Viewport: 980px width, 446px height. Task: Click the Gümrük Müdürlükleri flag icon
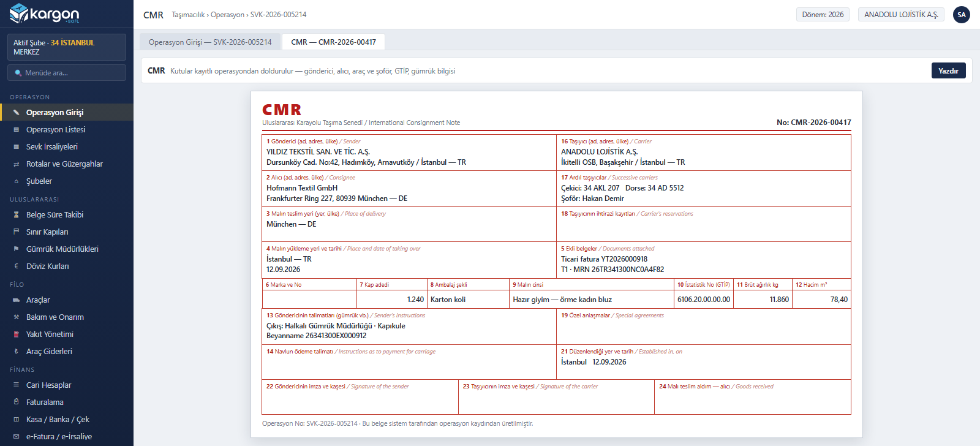[x=17, y=249]
